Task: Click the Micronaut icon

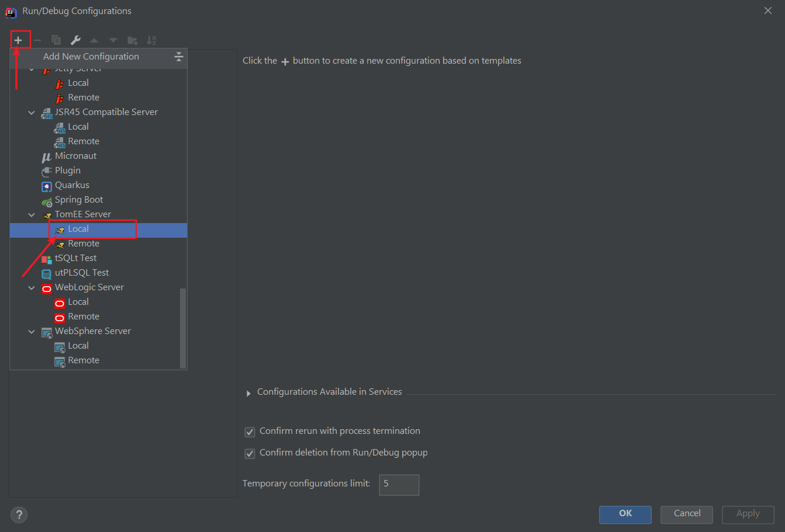Action: (x=47, y=157)
